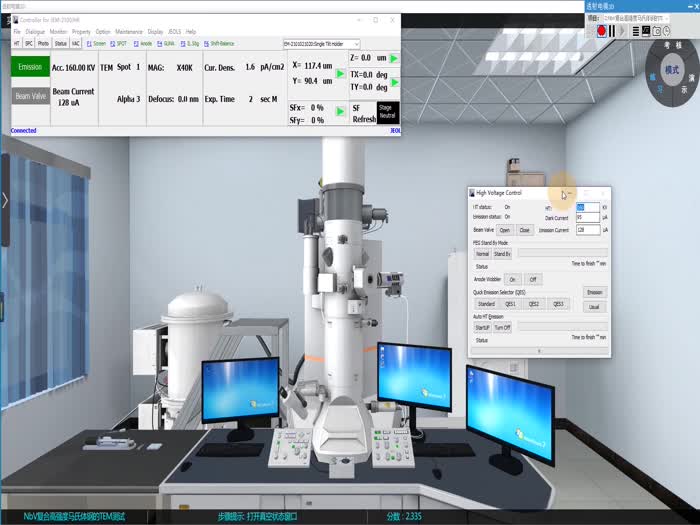Turn Anode Wobbler On
The height and width of the screenshot is (525, 700).
(x=513, y=279)
